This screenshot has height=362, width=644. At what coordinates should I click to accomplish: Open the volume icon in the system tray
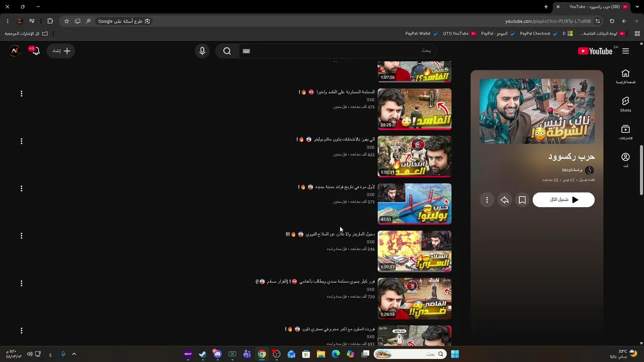point(29,354)
